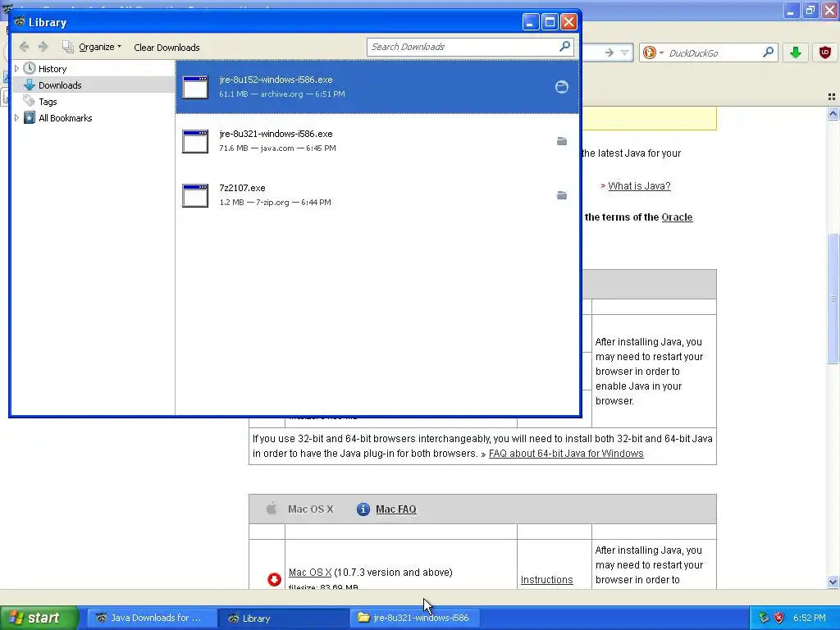The image size is (840, 630).
Task: Click the browser tab list grid icon
Action: tap(832, 97)
